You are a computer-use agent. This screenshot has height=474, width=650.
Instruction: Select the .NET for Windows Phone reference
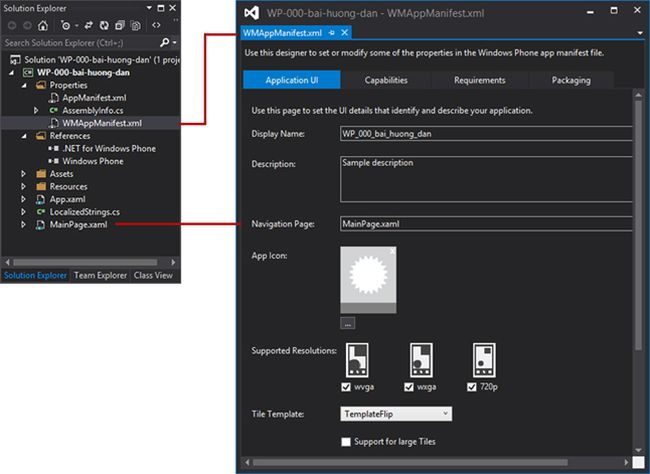[x=109, y=148]
